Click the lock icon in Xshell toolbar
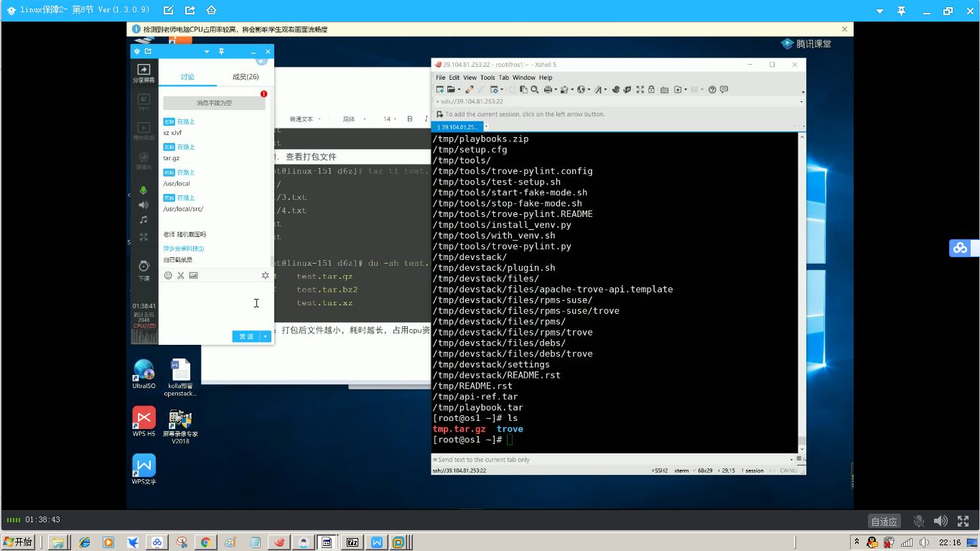Image resolution: width=980 pixels, height=551 pixels. (651, 90)
